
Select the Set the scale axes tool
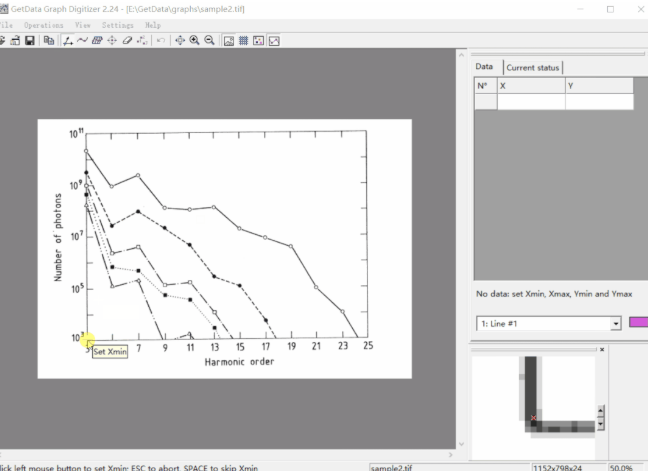tap(68, 41)
